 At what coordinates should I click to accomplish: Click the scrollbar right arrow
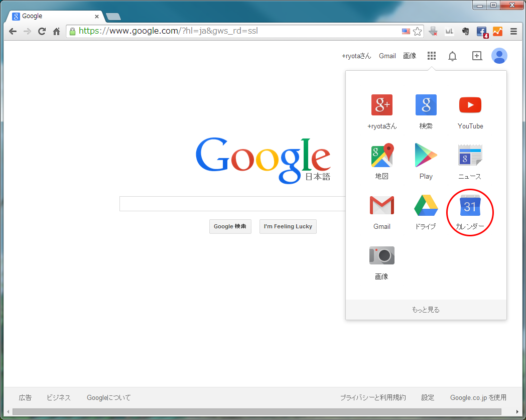517,411
